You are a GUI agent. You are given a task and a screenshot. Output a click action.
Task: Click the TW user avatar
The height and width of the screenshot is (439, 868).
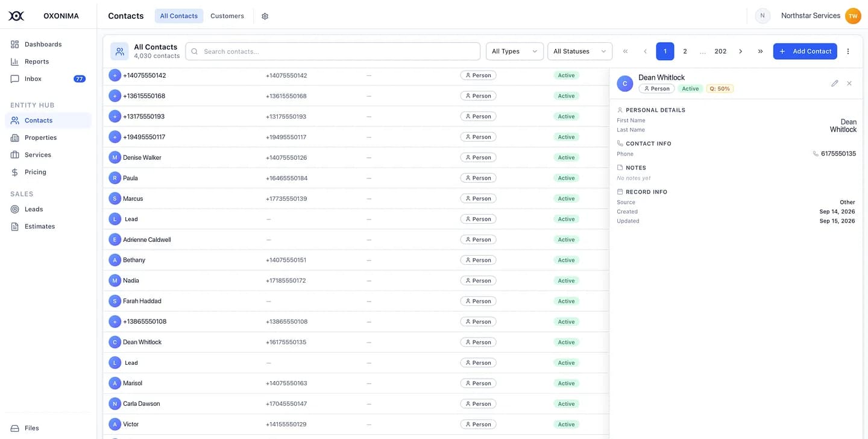pos(853,16)
